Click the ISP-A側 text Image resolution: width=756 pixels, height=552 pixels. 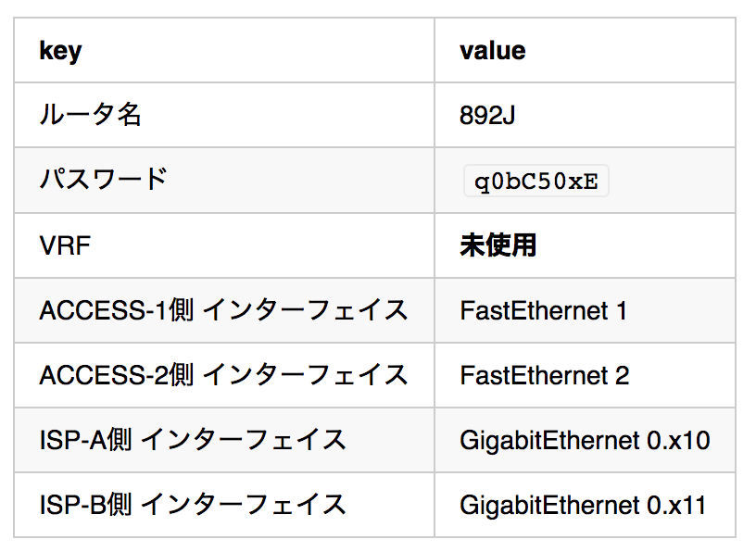point(85,440)
